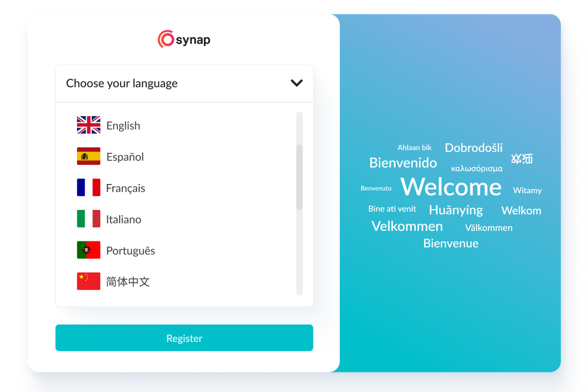Select the United Kingdom flag icon
The image size is (588, 392).
pyautogui.click(x=88, y=125)
